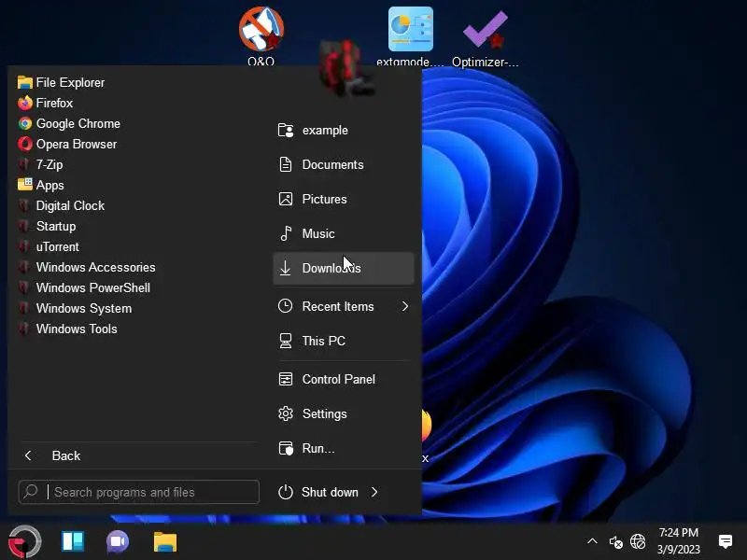Expand the Startup folder
The height and width of the screenshot is (560, 747).
click(47, 226)
